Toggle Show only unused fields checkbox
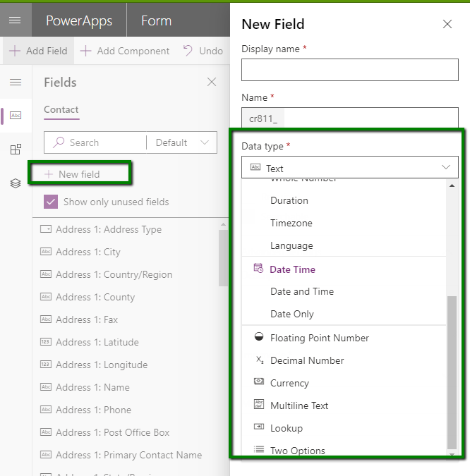470x476 pixels. tap(51, 202)
